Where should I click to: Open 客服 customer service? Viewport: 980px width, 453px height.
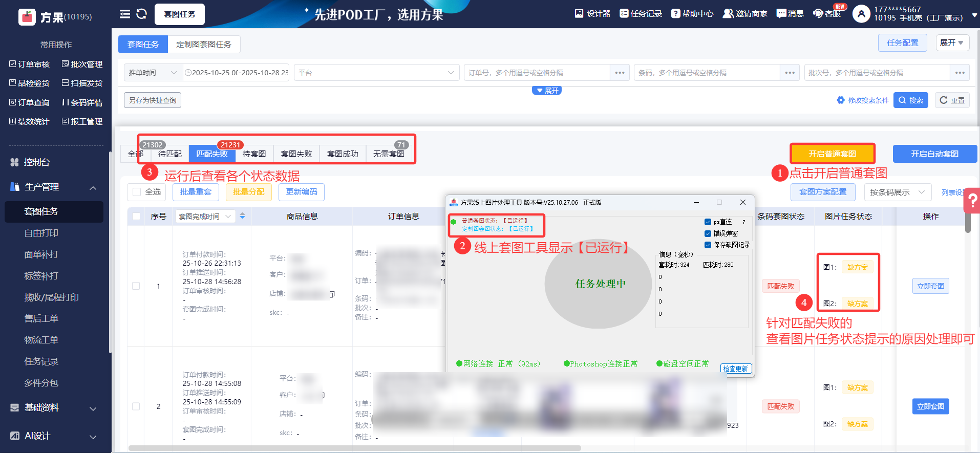[827, 14]
